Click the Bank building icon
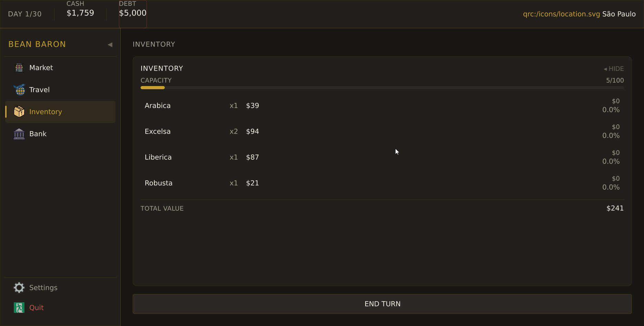Viewport: 644px width, 326px height. [19, 134]
